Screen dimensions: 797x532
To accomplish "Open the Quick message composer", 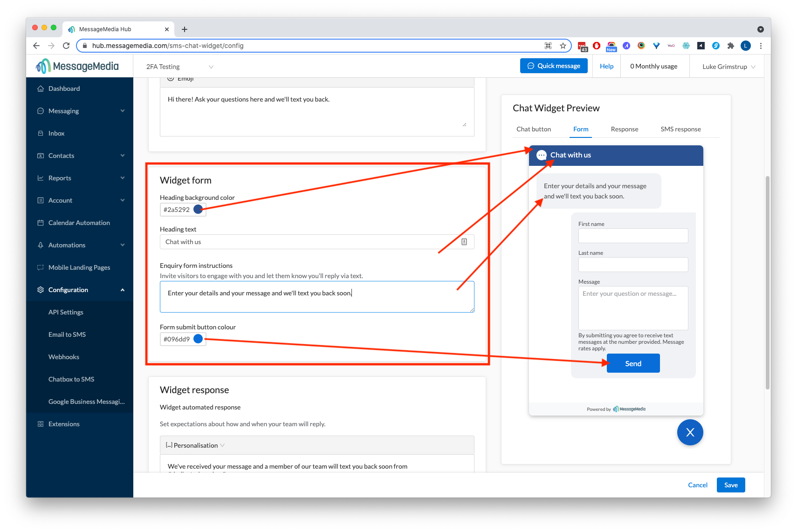I will coord(554,66).
